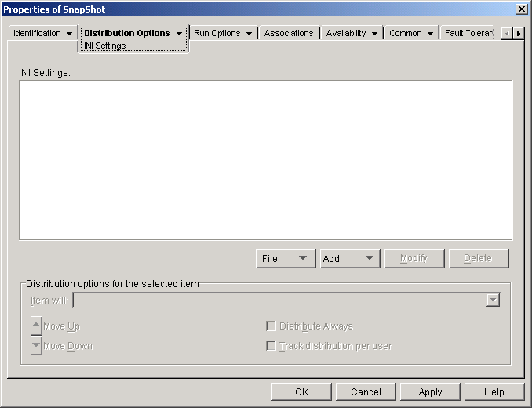The height and width of the screenshot is (408, 532).
Task: Open the 'Item will' combo box
Action: pos(286,301)
